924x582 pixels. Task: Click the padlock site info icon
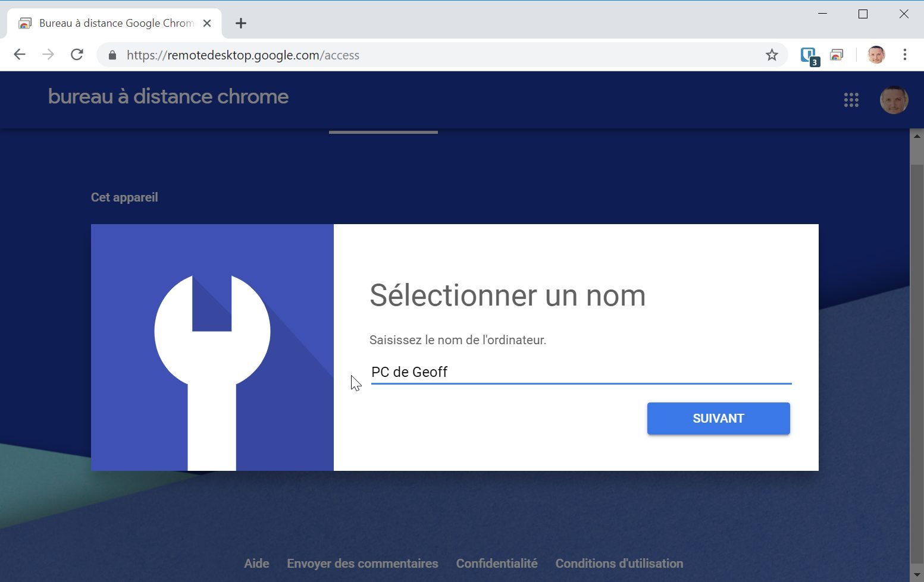[112, 55]
